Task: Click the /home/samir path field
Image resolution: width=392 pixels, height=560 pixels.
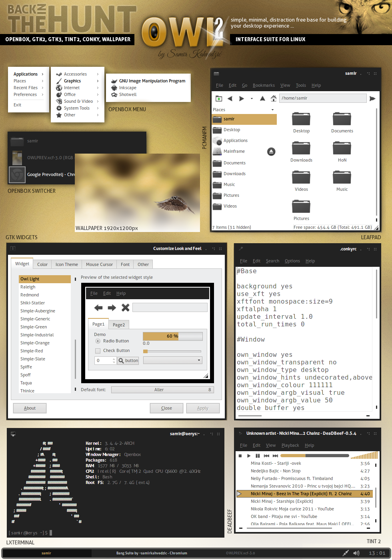Action: pyautogui.click(x=323, y=98)
